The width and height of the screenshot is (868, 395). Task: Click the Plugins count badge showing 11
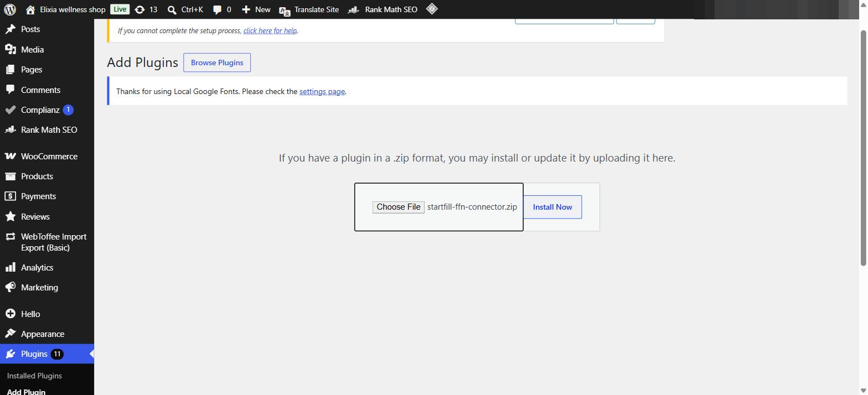[x=57, y=354]
